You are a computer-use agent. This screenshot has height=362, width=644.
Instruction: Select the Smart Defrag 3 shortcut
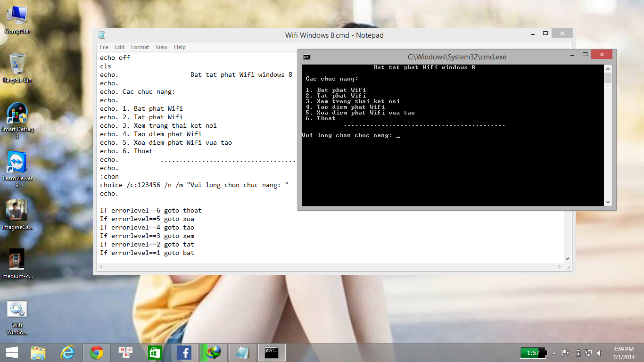pos(17,121)
